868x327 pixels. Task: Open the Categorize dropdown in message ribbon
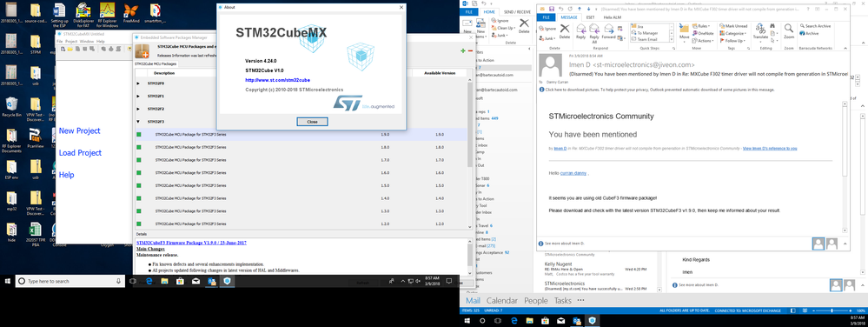732,33
